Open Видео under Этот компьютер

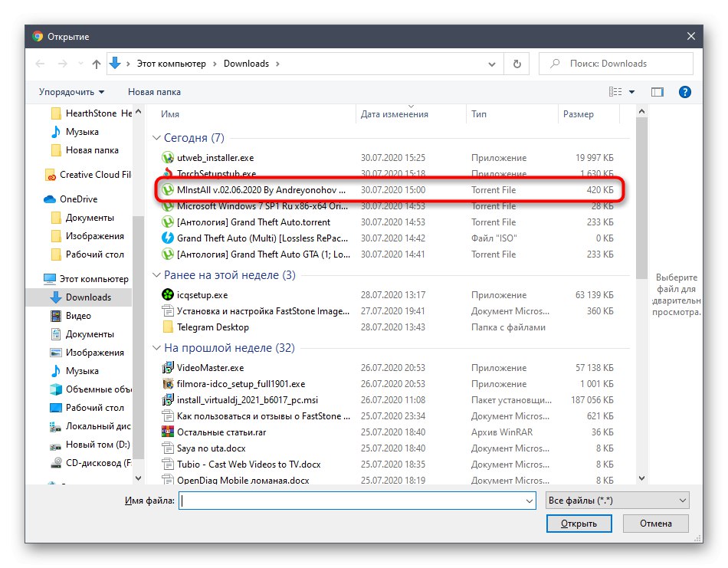[x=71, y=316]
